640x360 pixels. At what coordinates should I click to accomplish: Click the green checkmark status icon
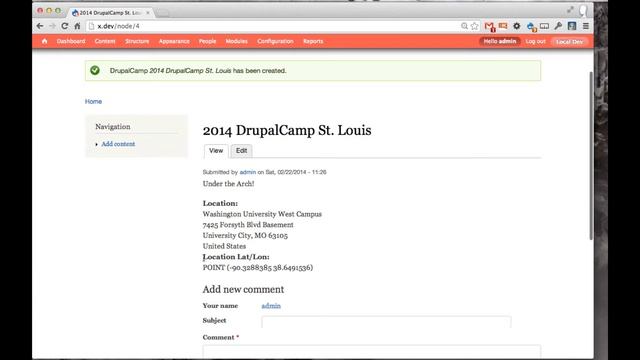click(x=95, y=70)
